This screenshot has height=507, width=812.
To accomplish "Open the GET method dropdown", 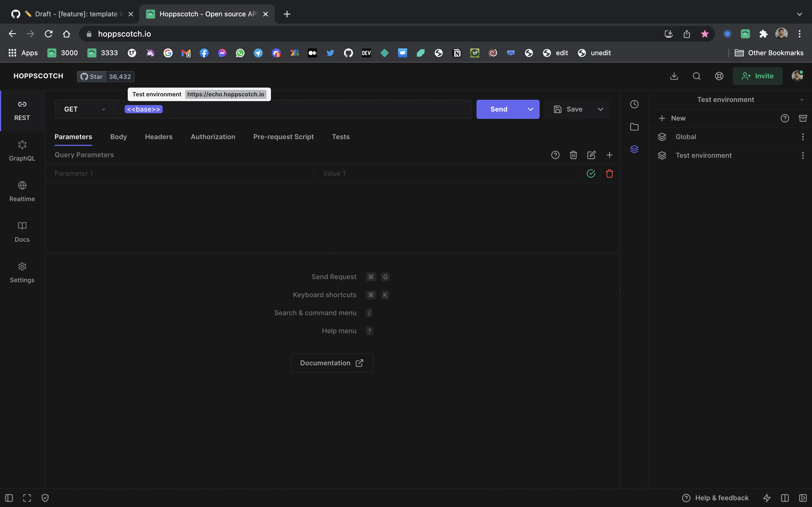I will coord(84,109).
